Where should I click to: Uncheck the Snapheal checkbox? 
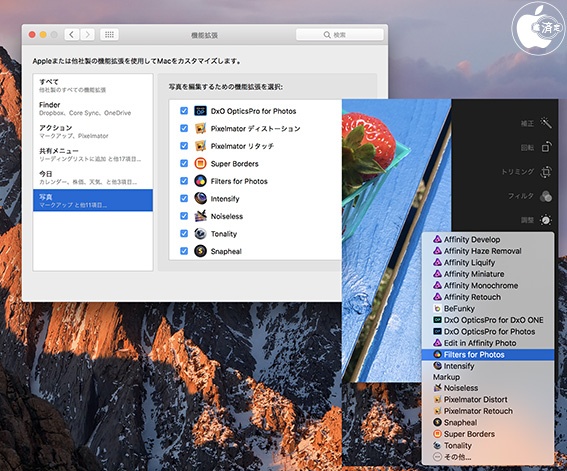pos(184,251)
